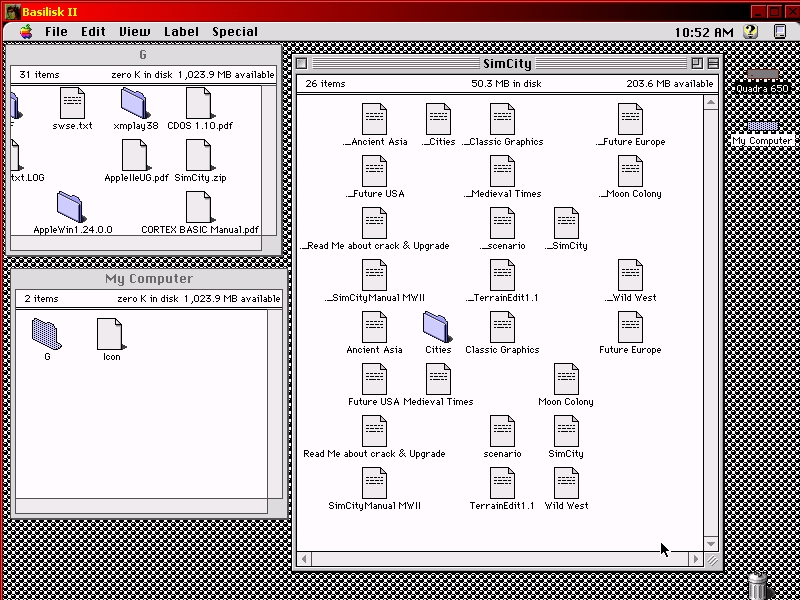Click the Trash icon on desktop
This screenshot has height=600, width=800.
click(759, 584)
